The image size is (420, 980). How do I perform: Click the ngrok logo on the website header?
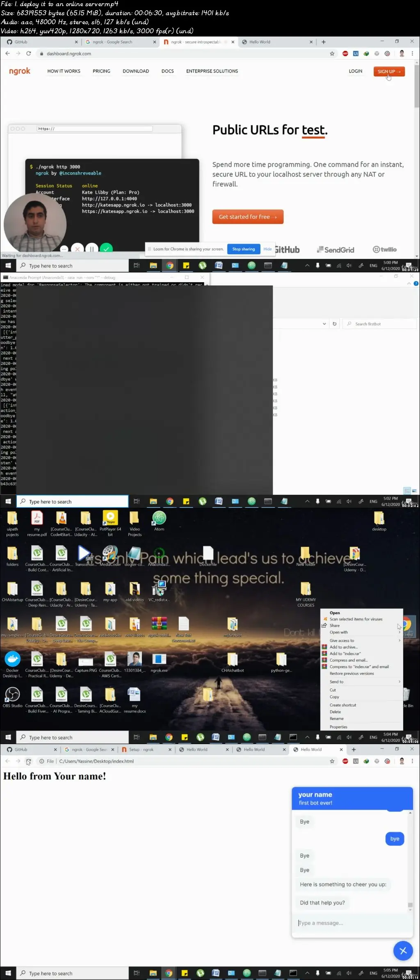(x=20, y=71)
